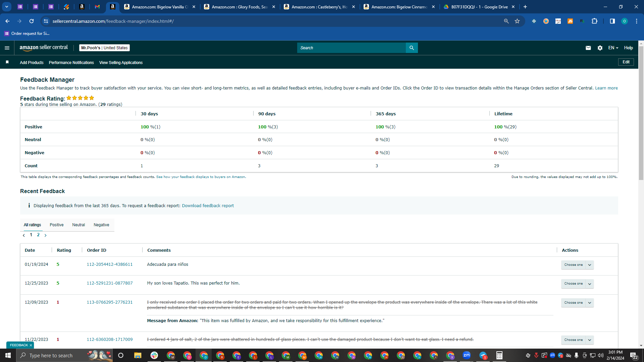Open File Explorer from the taskbar
644x362 pixels.
(x=138, y=355)
